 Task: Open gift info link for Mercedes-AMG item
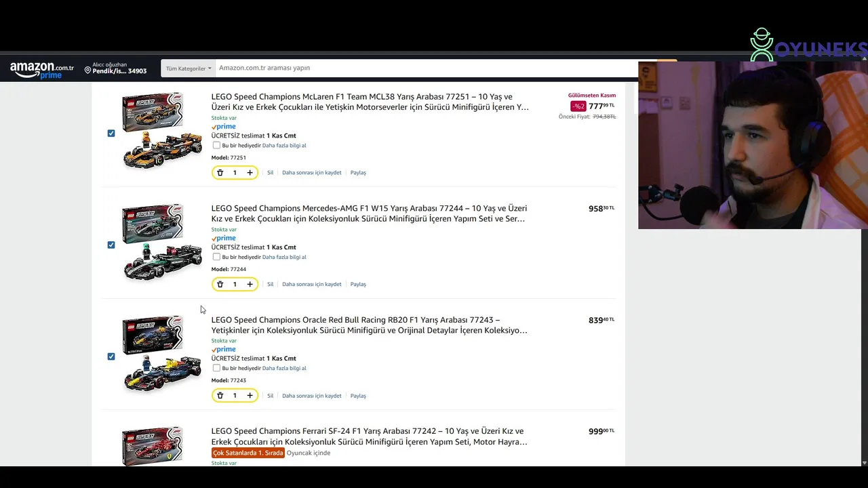click(284, 257)
